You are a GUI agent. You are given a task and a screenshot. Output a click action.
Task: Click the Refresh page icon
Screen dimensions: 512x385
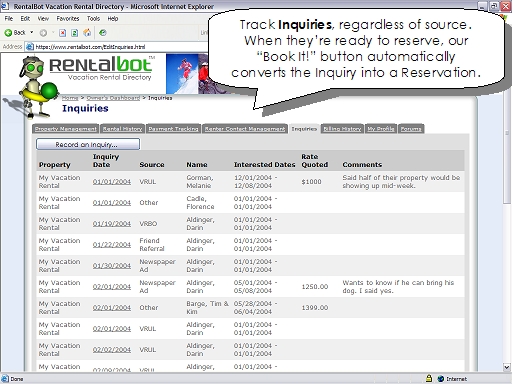[x=75, y=33]
